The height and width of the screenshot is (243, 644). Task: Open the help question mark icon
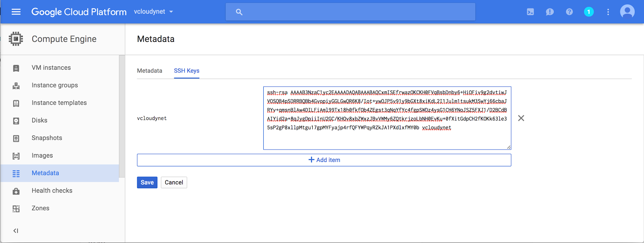tap(569, 12)
